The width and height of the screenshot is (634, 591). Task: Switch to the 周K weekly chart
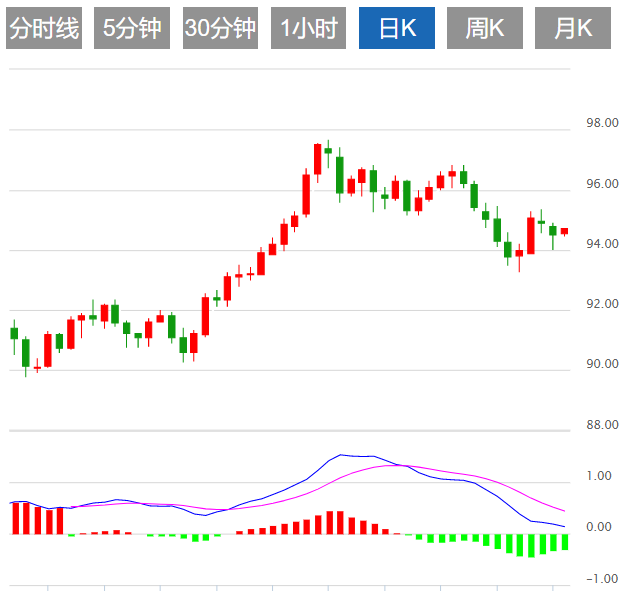pyautogui.click(x=485, y=28)
